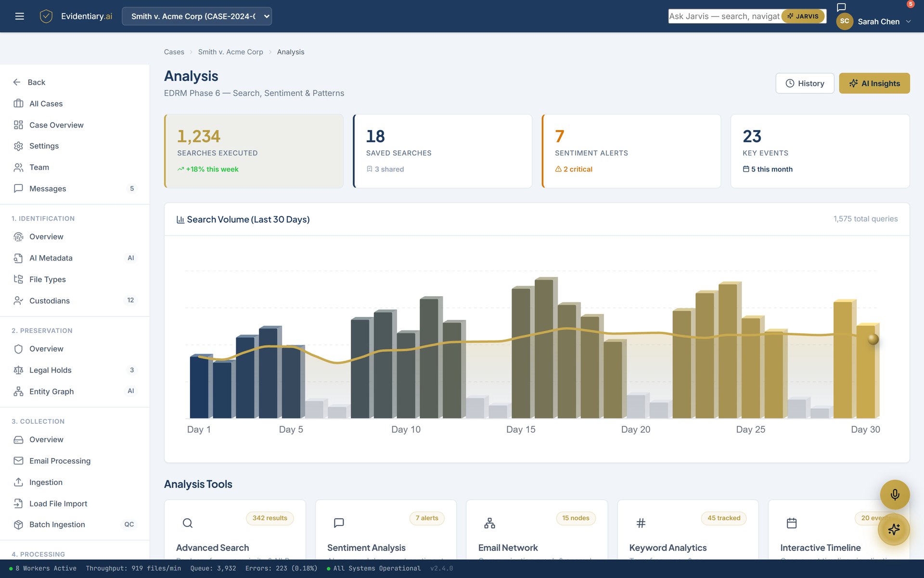
Task: Open Load File Import page
Action: (75, 503)
